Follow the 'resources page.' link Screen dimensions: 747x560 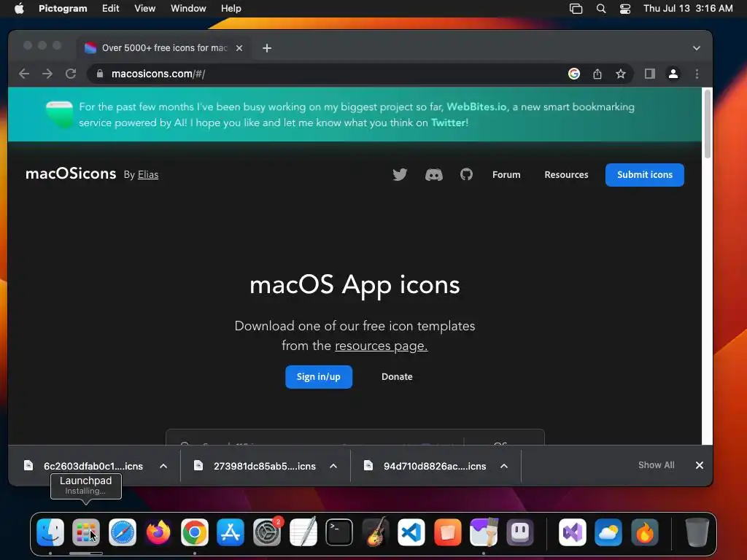(381, 346)
